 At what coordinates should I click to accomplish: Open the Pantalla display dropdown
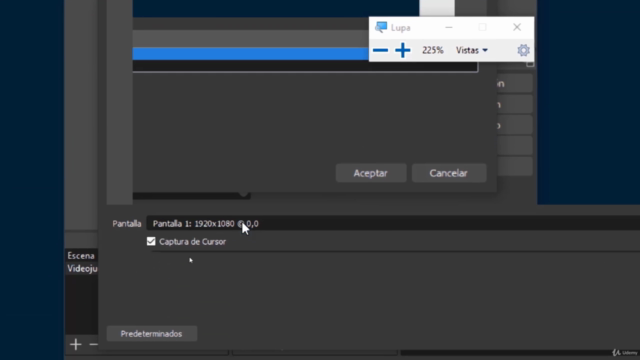point(393,224)
